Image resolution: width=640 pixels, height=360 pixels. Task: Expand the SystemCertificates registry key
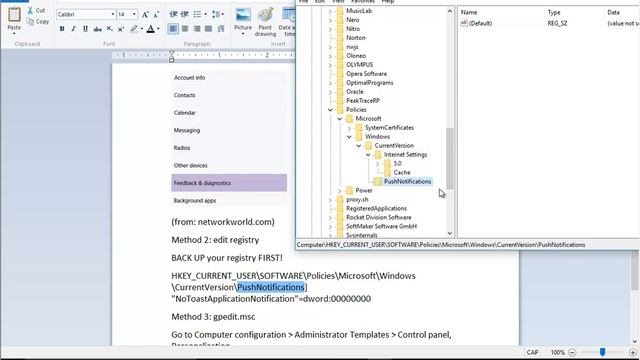pyautogui.click(x=349, y=128)
